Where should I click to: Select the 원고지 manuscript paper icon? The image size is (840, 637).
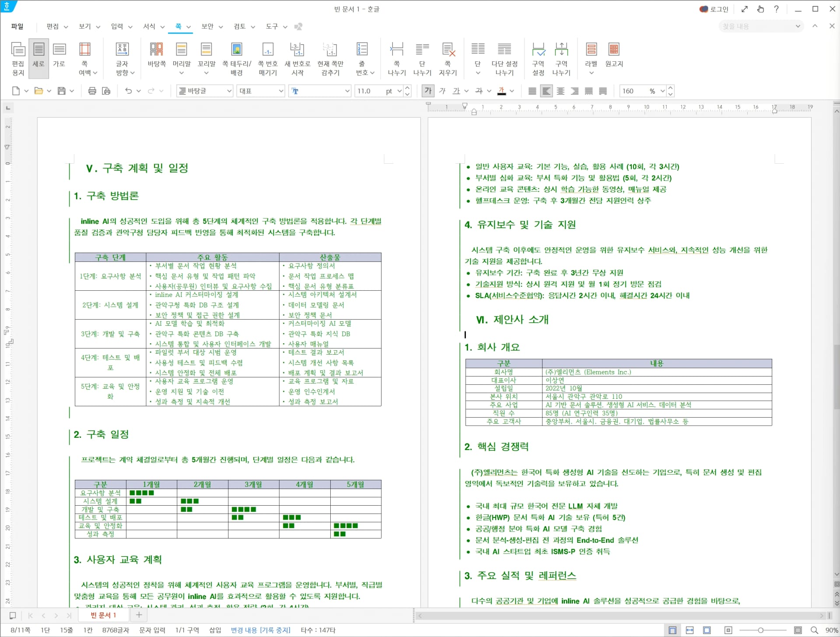pos(614,57)
